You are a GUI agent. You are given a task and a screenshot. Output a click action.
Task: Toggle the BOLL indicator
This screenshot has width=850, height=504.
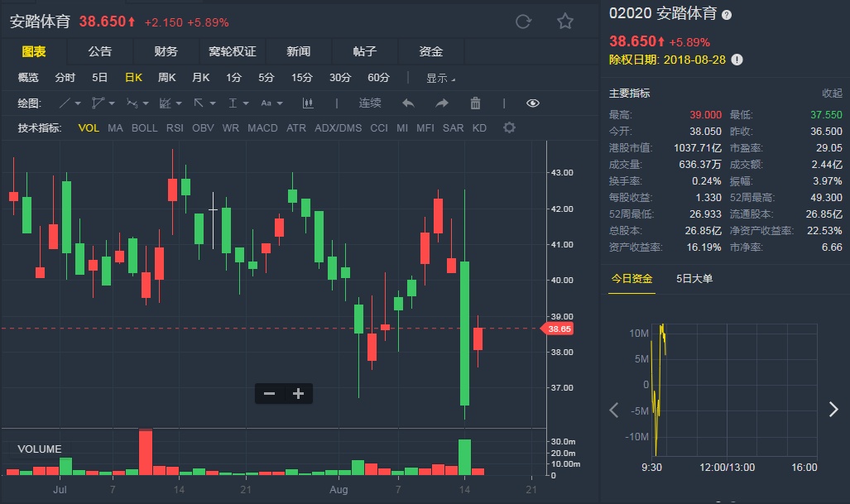144,128
